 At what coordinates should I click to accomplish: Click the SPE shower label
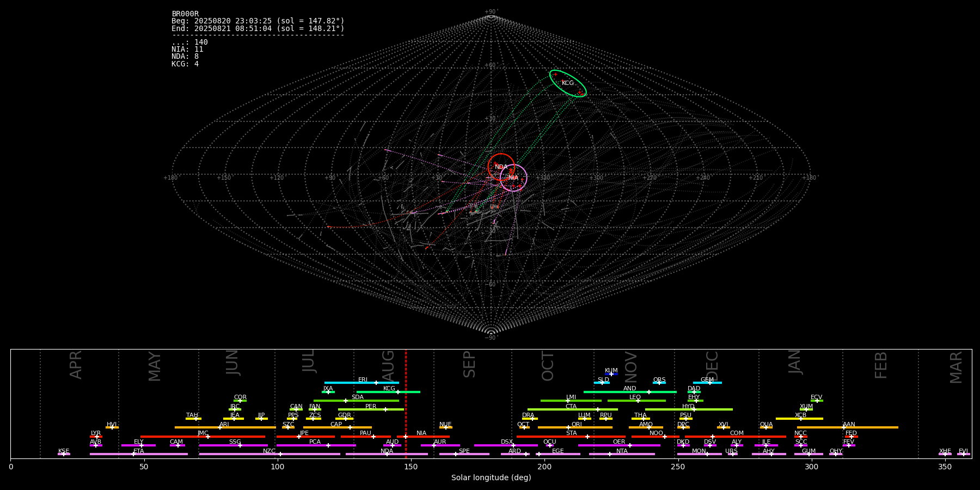click(x=464, y=451)
